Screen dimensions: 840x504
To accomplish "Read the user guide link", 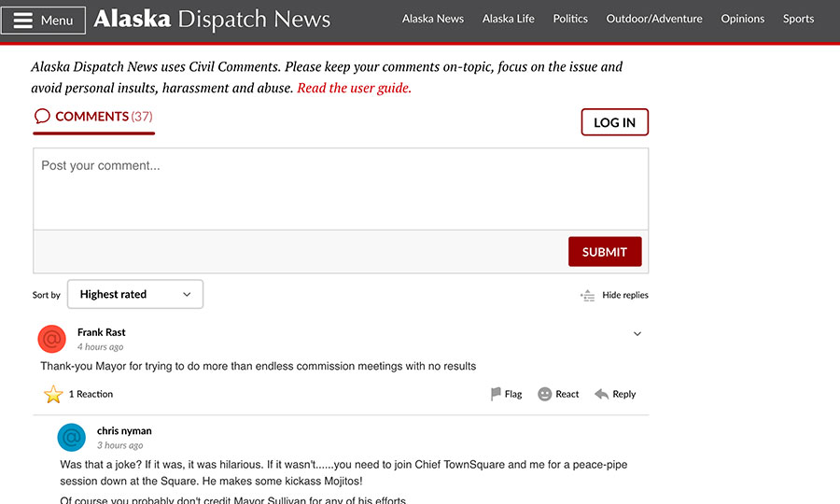I will coord(354,88).
